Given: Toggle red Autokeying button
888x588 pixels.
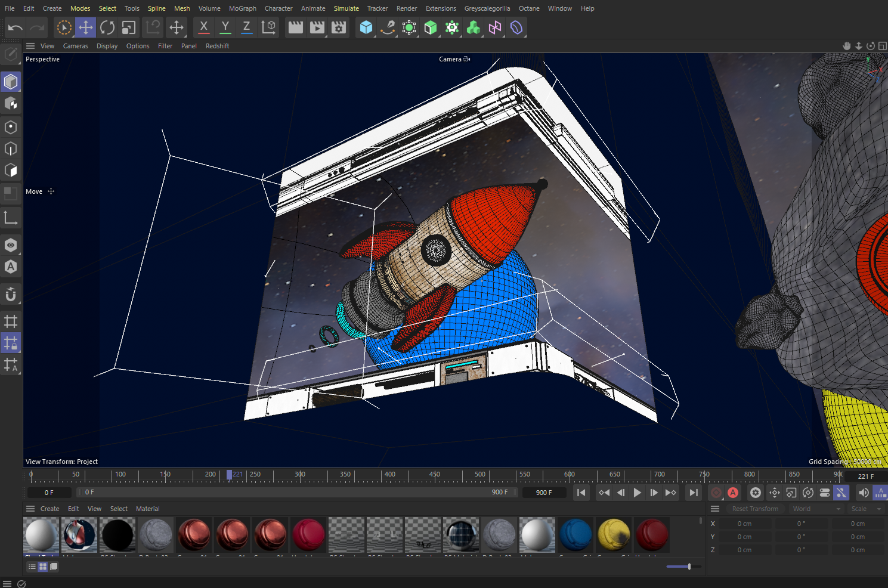Looking at the screenshot, I should coord(733,493).
